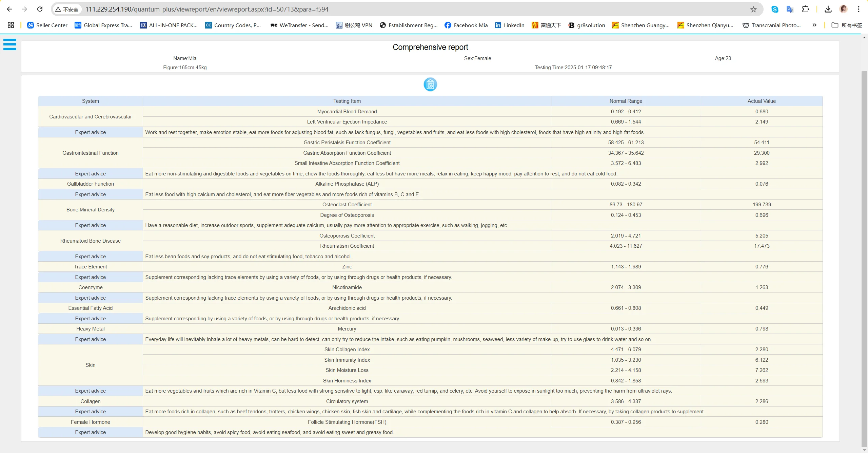This screenshot has height=453, width=868.
Task: Bookmark page with the star icon
Action: pyautogui.click(x=753, y=9)
